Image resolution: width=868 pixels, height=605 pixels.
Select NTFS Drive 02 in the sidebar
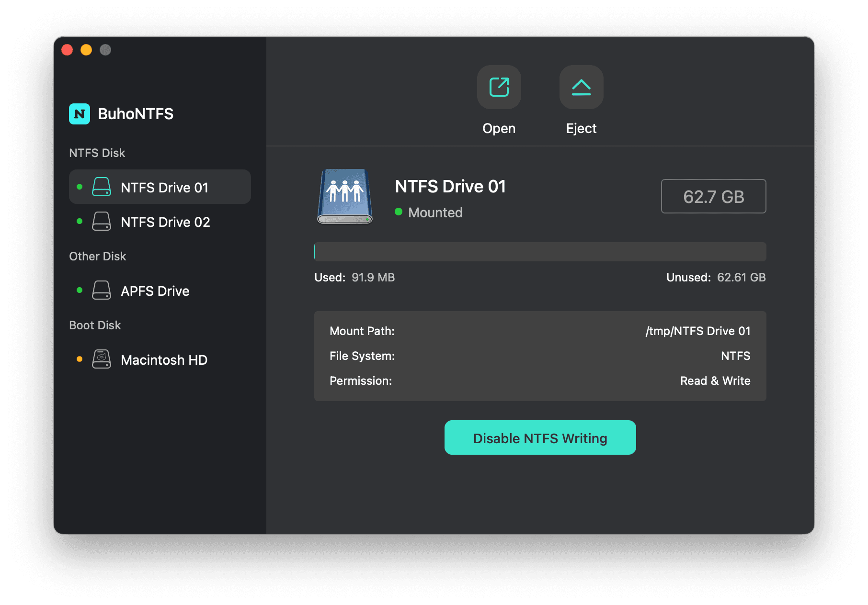pos(165,222)
